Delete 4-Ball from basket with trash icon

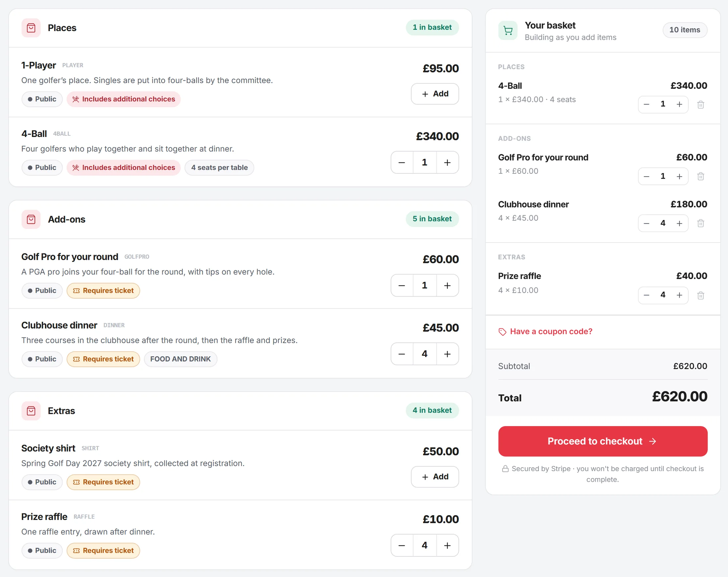click(701, 105)
